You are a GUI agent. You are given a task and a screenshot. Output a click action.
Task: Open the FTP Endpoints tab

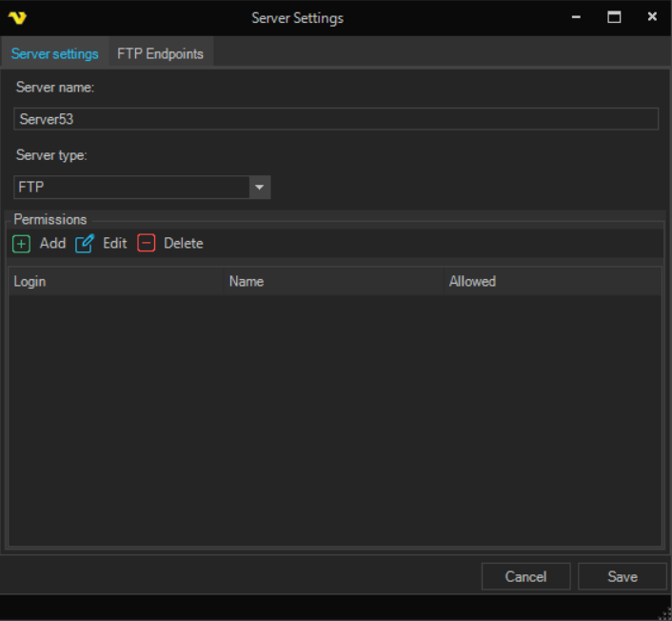click(160, 53)
